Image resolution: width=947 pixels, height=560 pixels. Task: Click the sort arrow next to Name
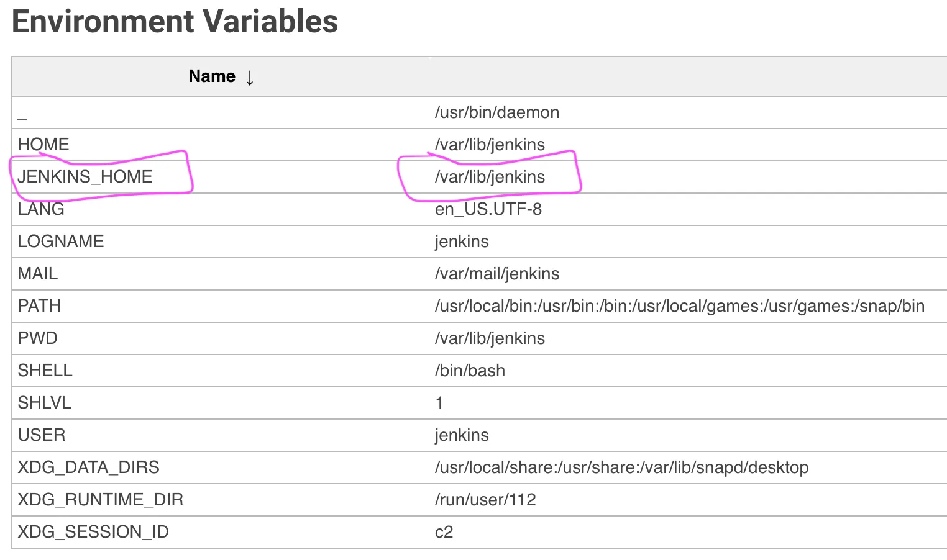coord(250,78)
